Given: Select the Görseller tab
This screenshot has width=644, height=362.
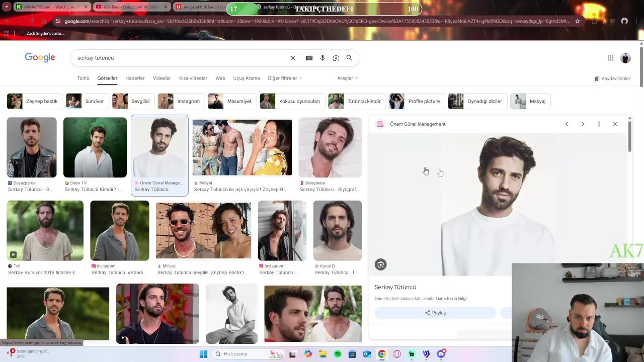Looking at the screenshot, I should [107, 78].
